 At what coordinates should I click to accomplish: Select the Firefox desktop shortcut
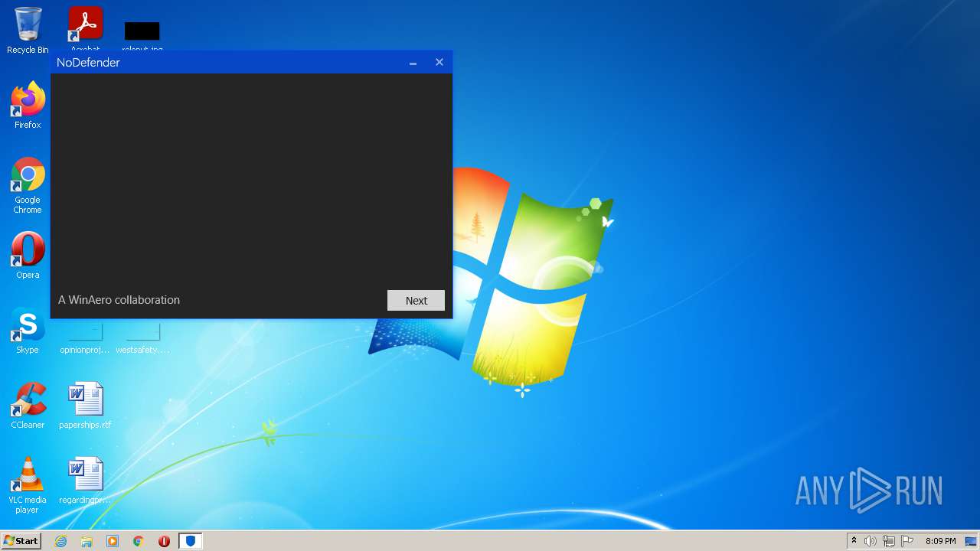coord(28,106)
